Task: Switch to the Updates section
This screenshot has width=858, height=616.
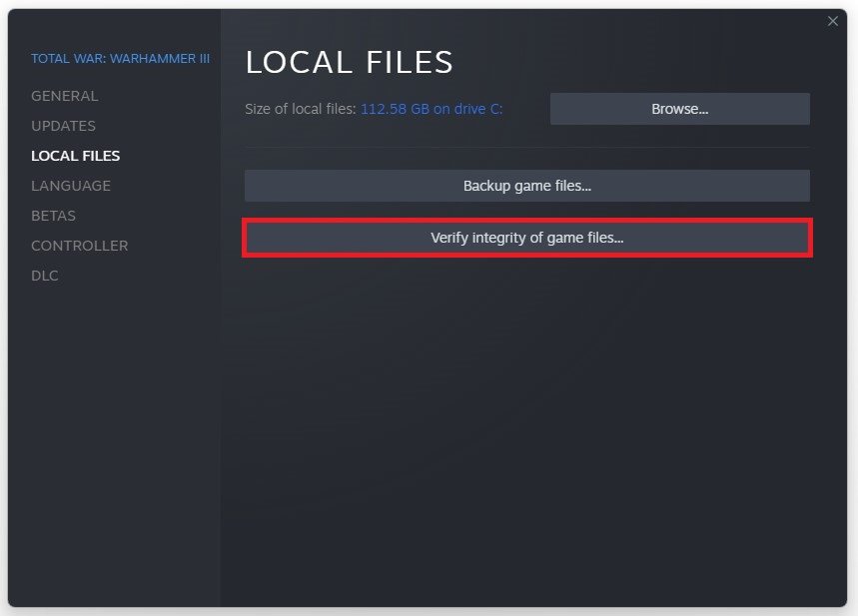Action: (64, 126)
